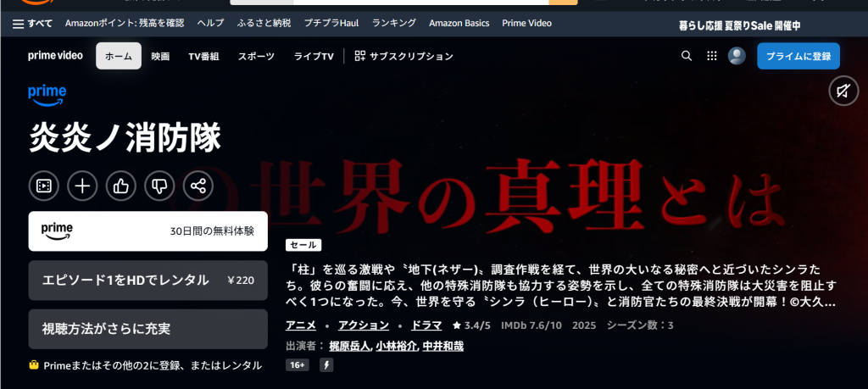Viewport: 868px width, 389px height.
Task: Click the アニメ genre link
Action: pos(301,325)
